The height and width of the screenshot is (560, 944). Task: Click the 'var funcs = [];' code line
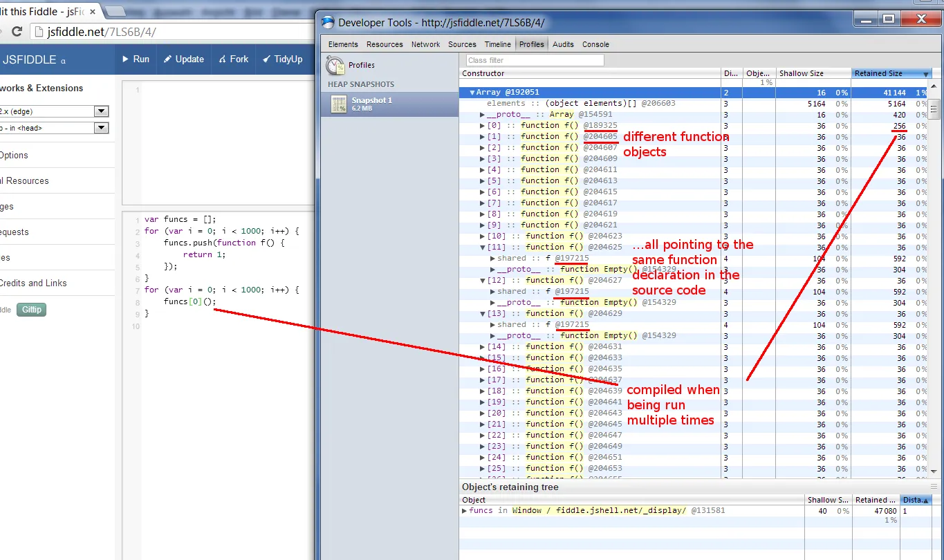(x=181, y=219)
